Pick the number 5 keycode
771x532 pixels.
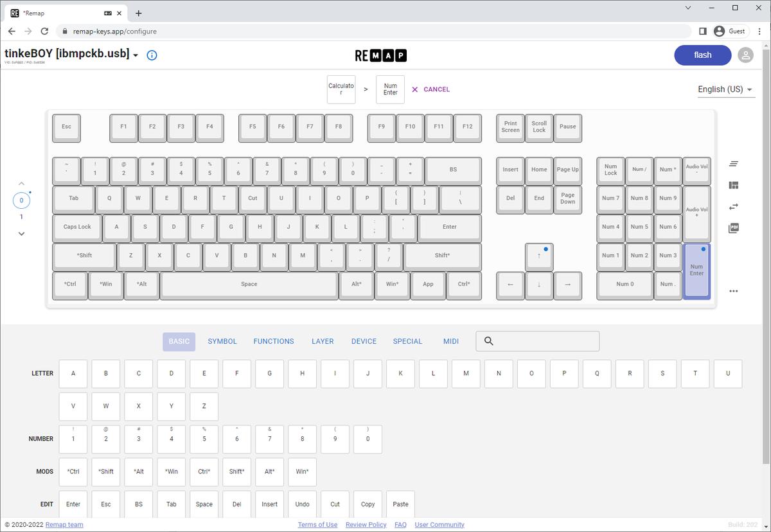pyautogui.click(x=204, y=439)
